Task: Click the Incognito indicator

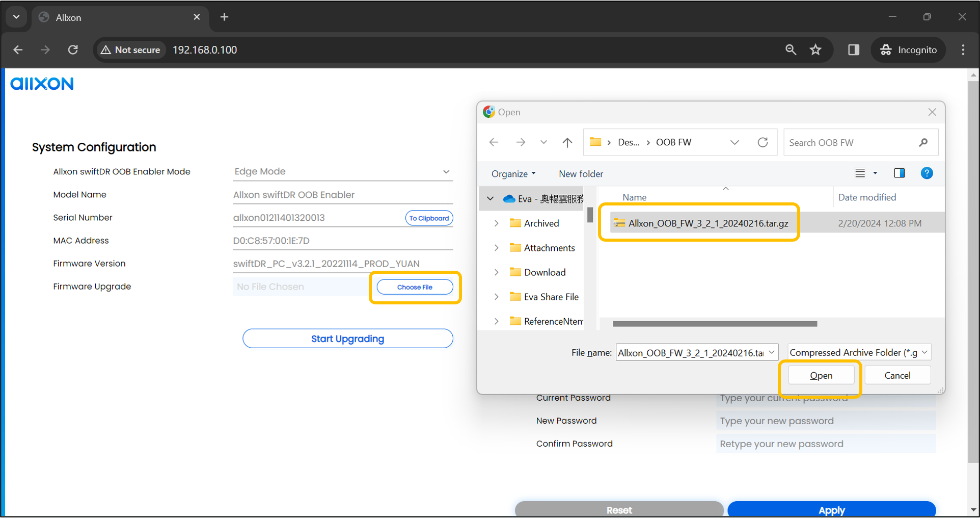Action: pyautogui.click(x=909, y=49)
